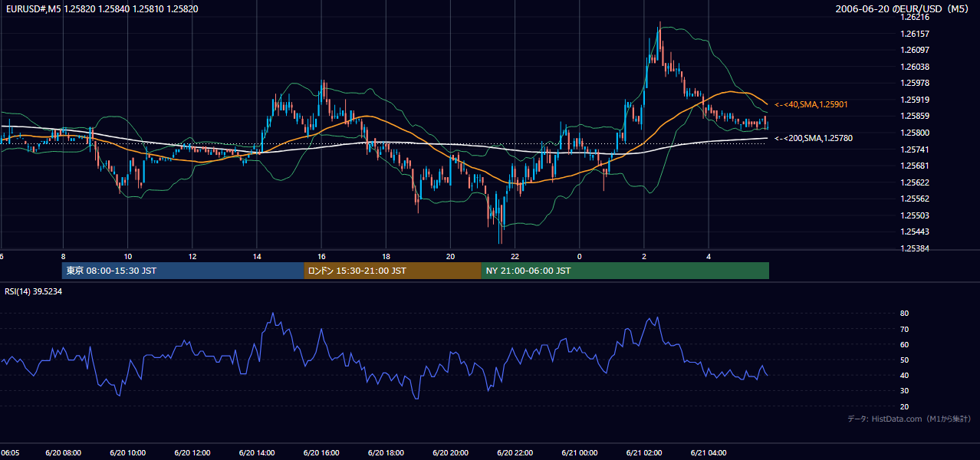Click price level 1.26216 on axis

pyautogui.click(x=916, y=17)
